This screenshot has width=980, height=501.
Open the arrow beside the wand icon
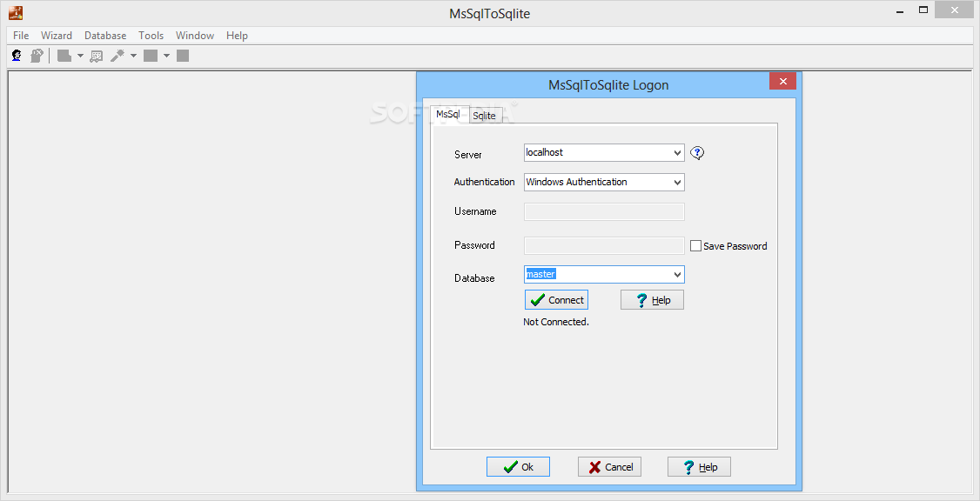point(133,56)
